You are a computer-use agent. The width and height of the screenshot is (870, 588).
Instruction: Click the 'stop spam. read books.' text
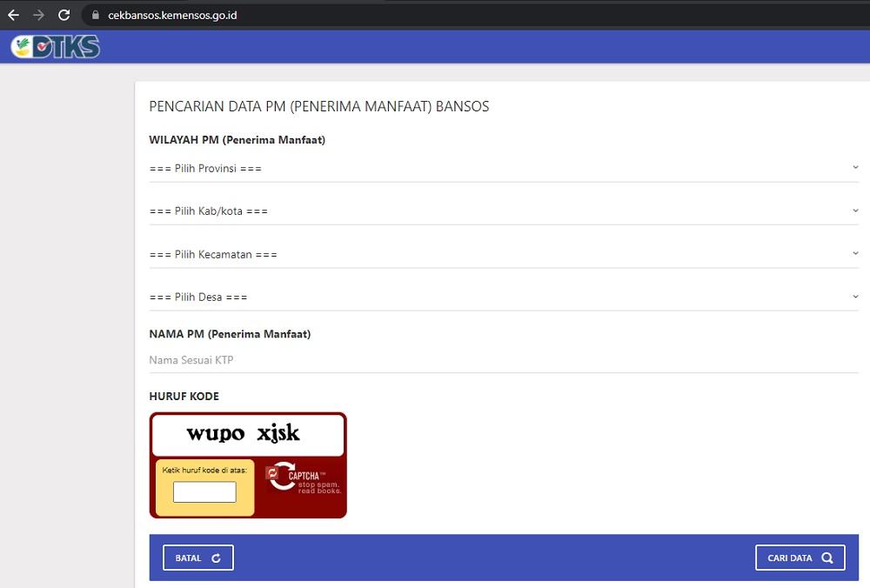pos(319,487)
